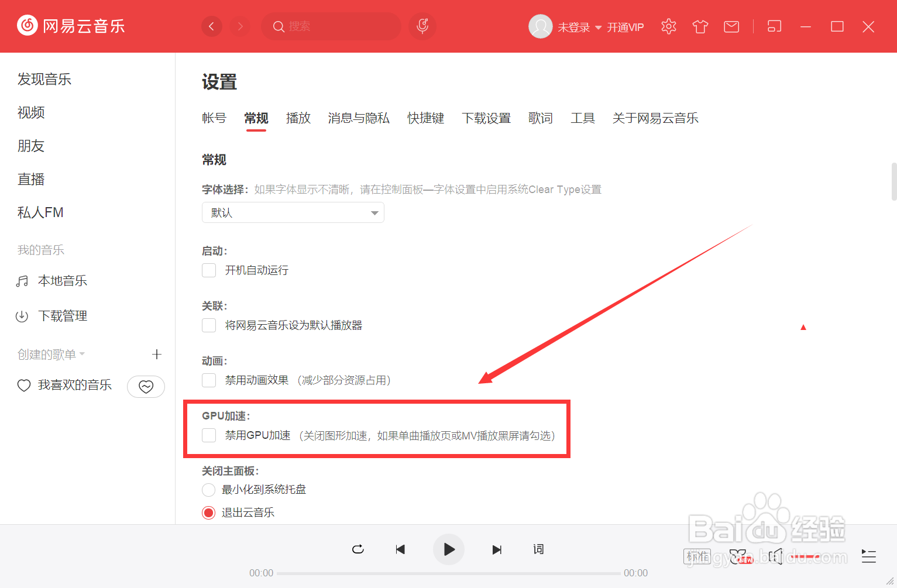The height and width of the screenshot is (588, 897).
Task: Open 我喜欢的音乐 playlist
Action: 75,385
